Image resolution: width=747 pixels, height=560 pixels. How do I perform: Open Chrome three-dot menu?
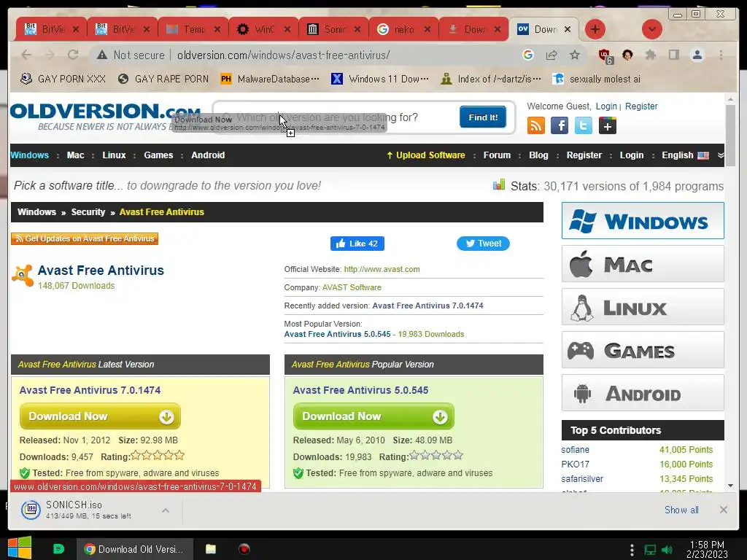point(721,55)
